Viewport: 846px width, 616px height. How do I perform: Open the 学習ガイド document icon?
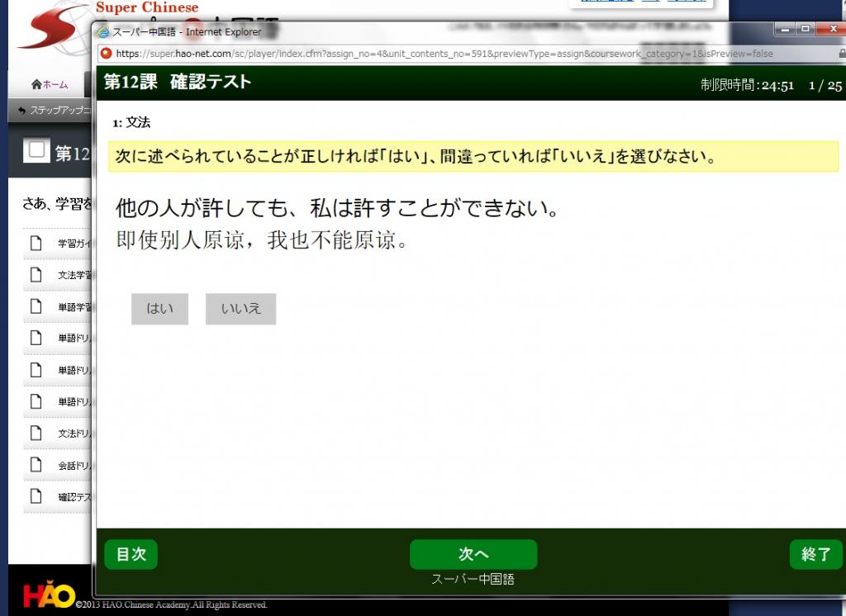36,243
